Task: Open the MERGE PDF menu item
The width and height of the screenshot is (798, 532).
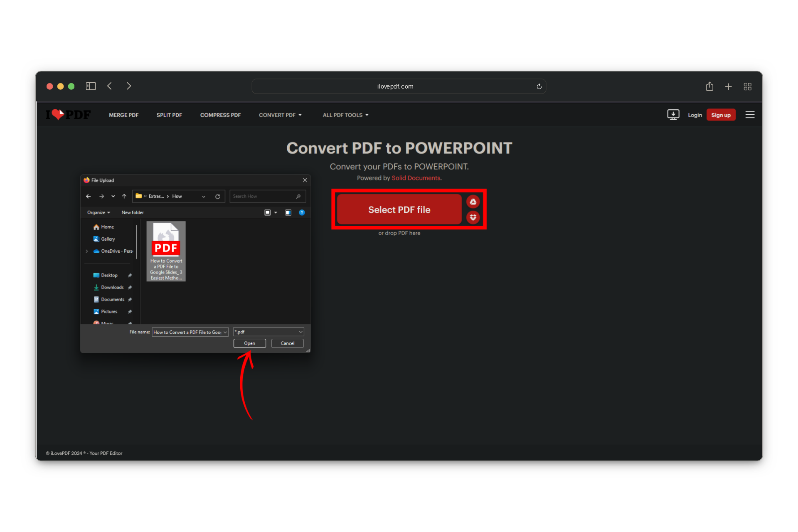Action: tap(123, 115)
